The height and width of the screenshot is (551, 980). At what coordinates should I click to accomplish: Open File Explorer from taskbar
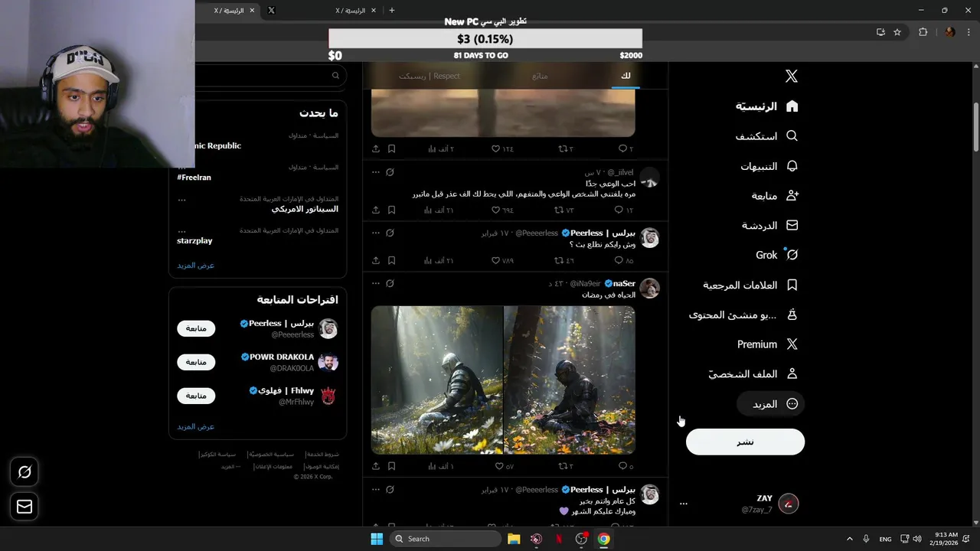click(x=514, y=539)
